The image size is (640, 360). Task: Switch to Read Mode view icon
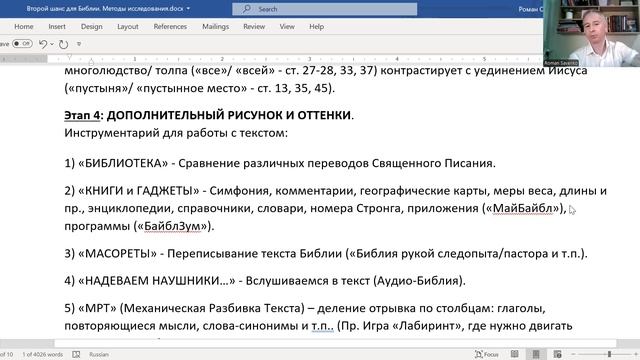pos(515,354)
